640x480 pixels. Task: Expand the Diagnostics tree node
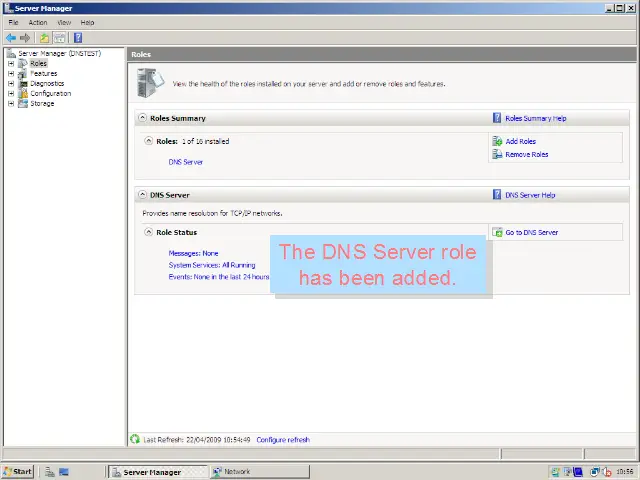11,83
